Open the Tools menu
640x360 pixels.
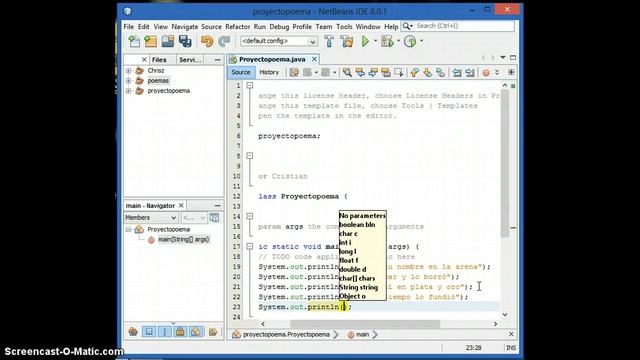(x=344, y=27)
